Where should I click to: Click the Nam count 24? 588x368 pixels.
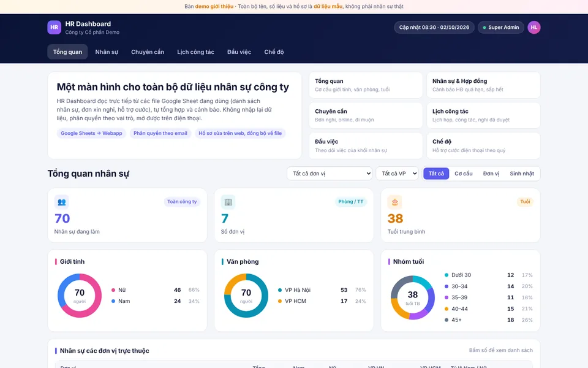pyautogui.click(x=178, y=301)
